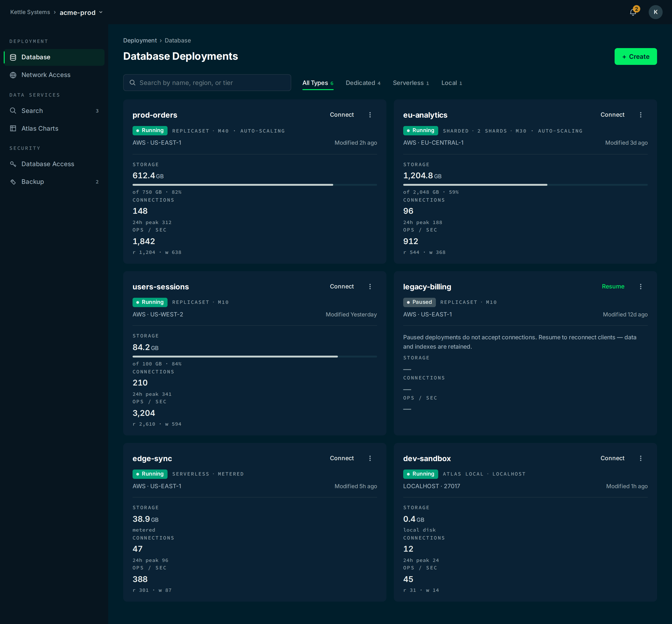
Task: Click the magnifier icon in search field
Action: pos(132,83)
